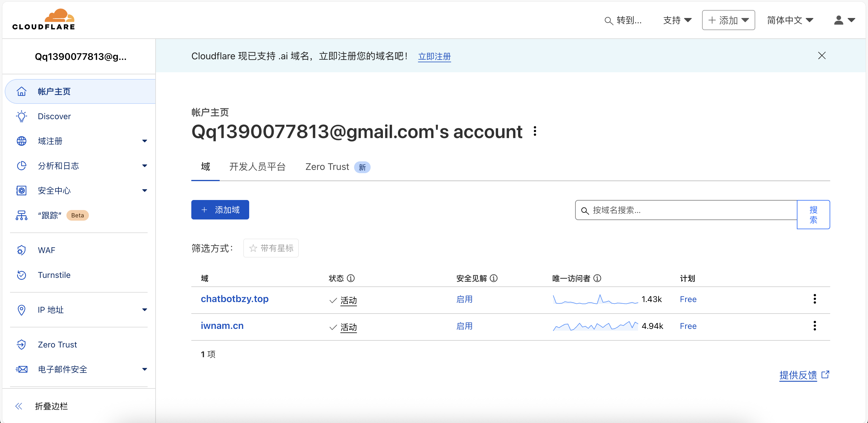Open three-dot menu for chatbotbzy.top row
Screen dimensions: 868x423
pyautogui.click(x=815, y=299)
